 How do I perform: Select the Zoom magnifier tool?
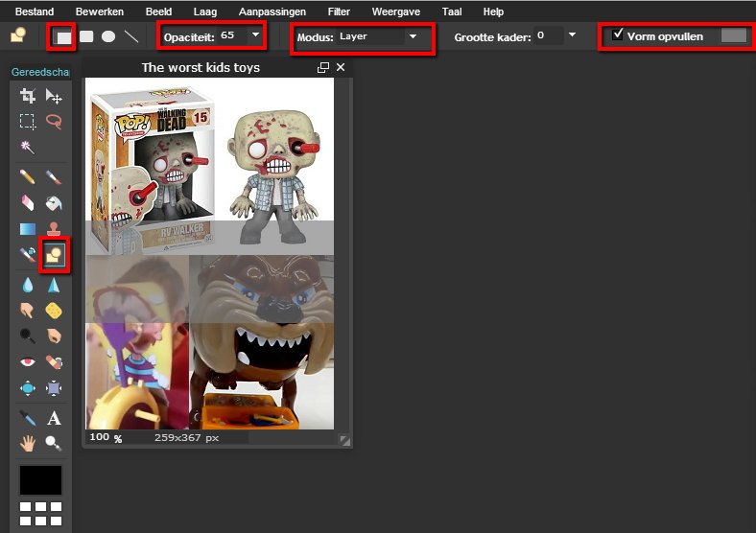[54, 443]
